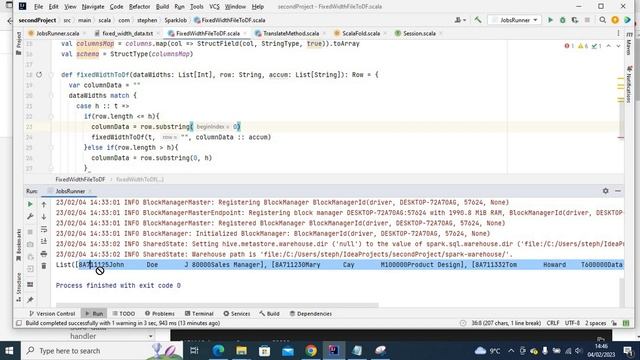Open the VCS menu
The image size is (640, 360).
[x=214, y=7]
